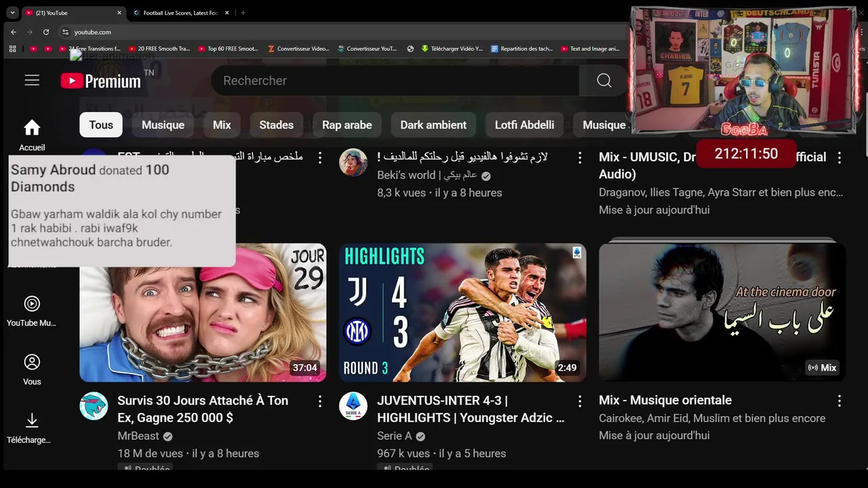Switch to the Football Live Scores tab

(182, 13)
